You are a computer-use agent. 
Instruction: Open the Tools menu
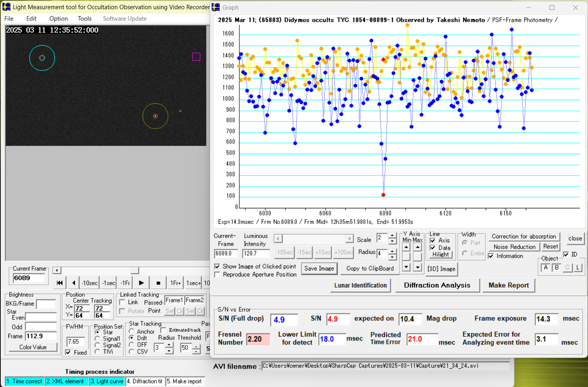(x=85, y=18)
